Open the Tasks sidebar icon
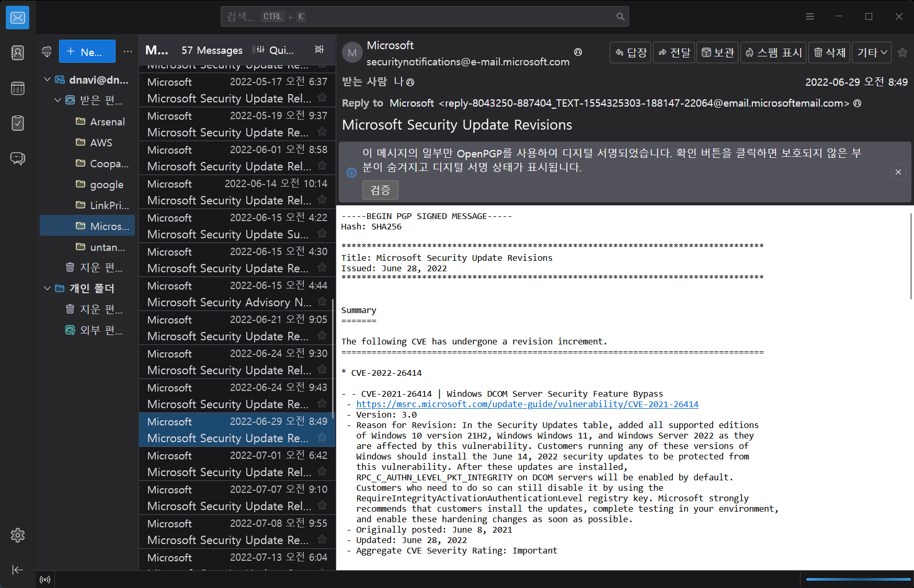 tap(17, 123)
